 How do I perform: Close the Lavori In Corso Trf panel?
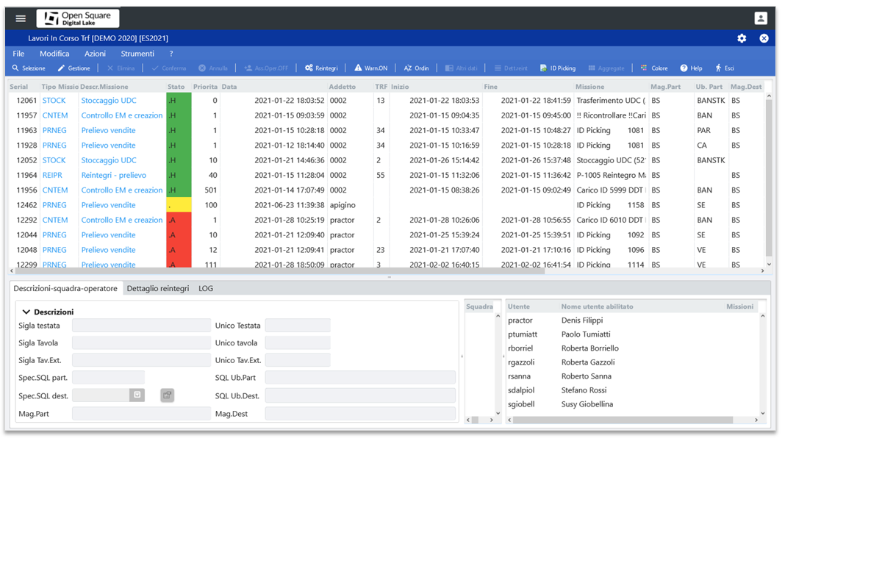click(764, 38)
